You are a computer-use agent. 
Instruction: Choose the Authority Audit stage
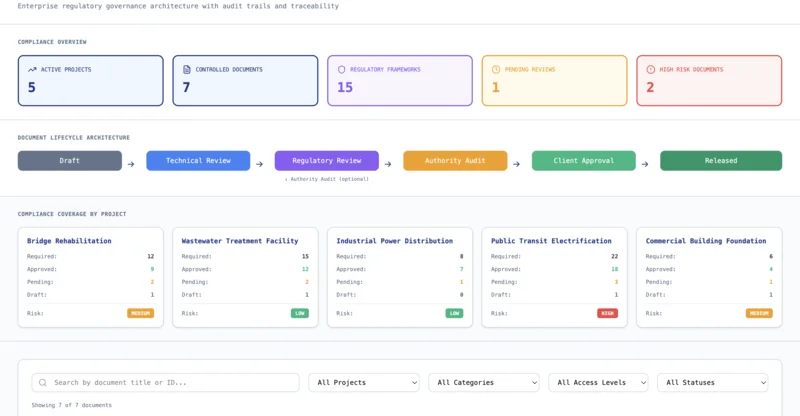[455, 161]
